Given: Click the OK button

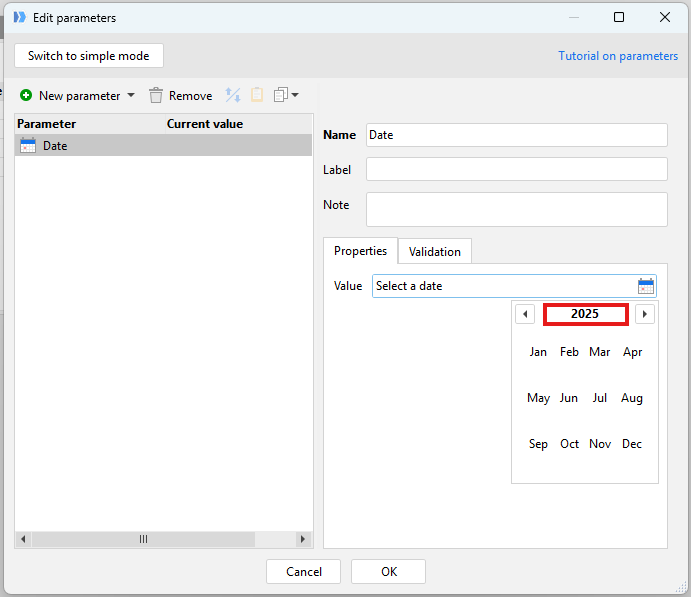Looking at the screenshot, I should coord(389,571).
